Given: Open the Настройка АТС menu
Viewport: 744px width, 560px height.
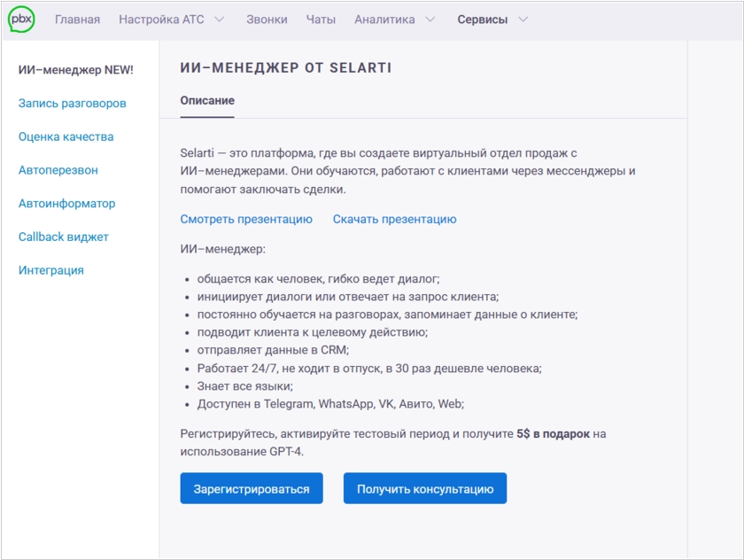Looking at the screenshot, I should pos(161,19).
